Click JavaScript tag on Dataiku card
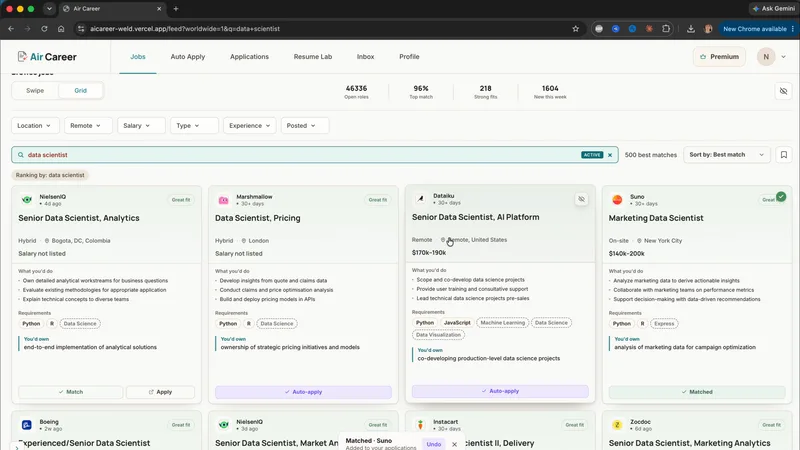This screenshot has height=450, width=800. click(457, 322)
